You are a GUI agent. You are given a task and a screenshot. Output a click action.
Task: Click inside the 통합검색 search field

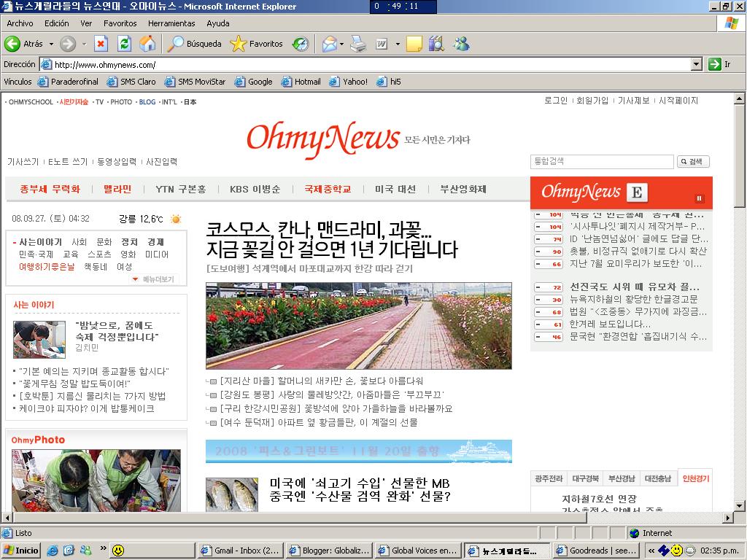click(x=602, y=161)
